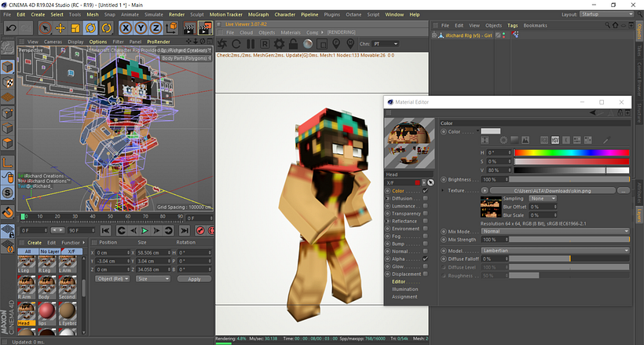Click the pick focus pin icon

[336, 43]
